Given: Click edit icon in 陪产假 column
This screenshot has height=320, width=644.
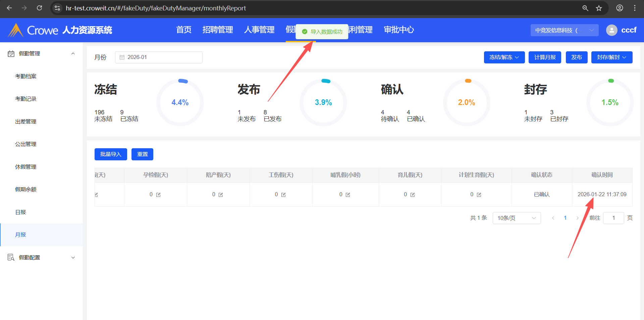Looking at the screenshot, I should click(221, 195).
